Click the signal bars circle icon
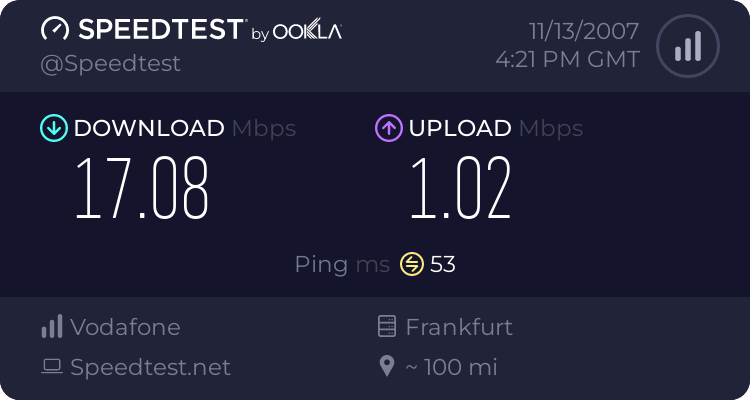The image size is (750, 400). 687,46
